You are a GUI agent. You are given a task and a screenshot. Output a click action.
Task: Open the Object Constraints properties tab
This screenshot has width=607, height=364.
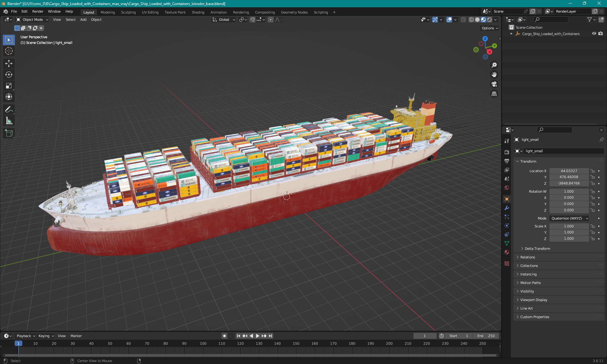tap(507, 234)
